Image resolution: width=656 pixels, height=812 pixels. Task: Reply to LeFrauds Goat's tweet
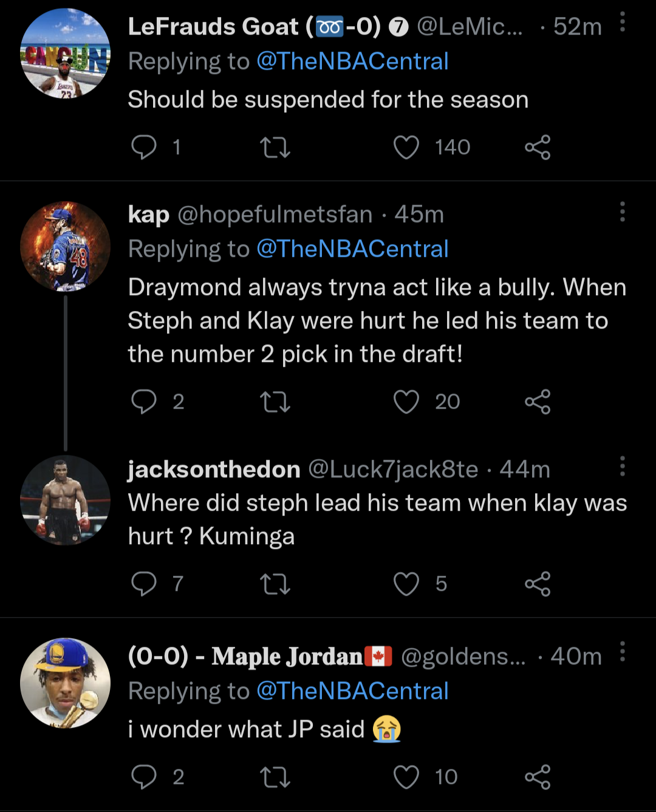[x=144, y=147]
